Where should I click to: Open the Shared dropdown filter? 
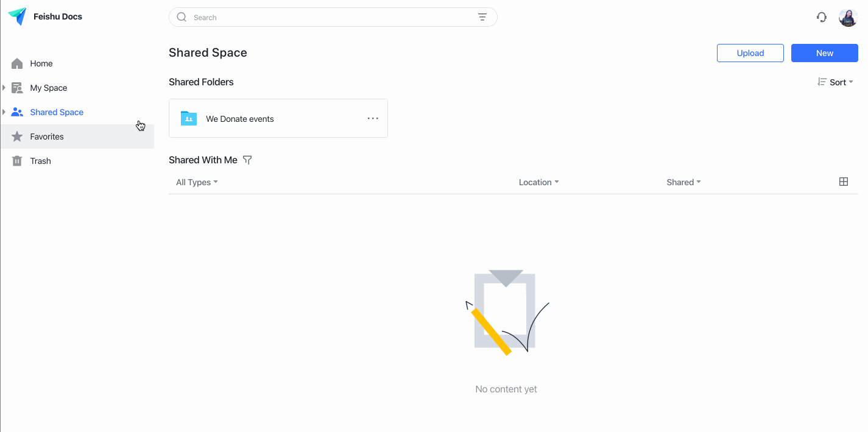tap(683, 182)
